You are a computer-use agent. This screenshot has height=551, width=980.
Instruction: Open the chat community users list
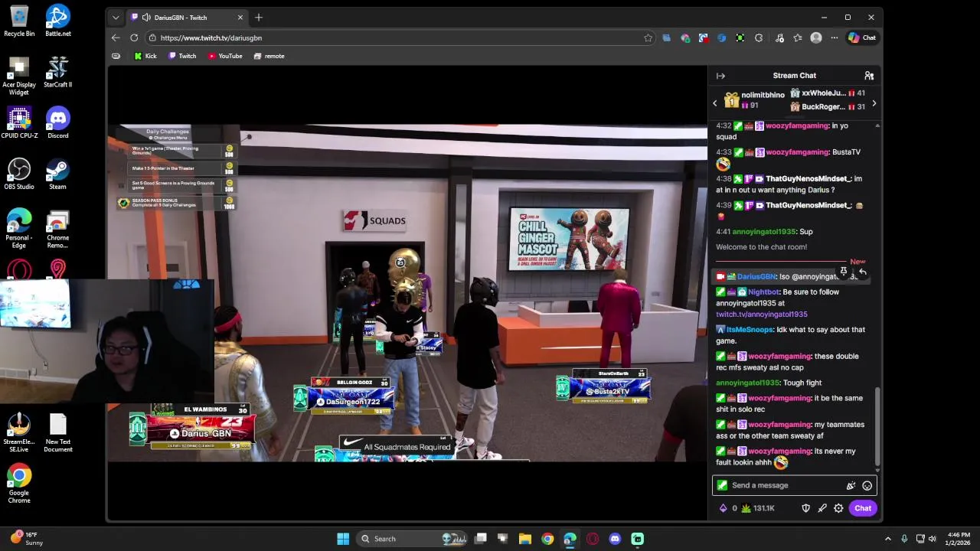(869, 76)
